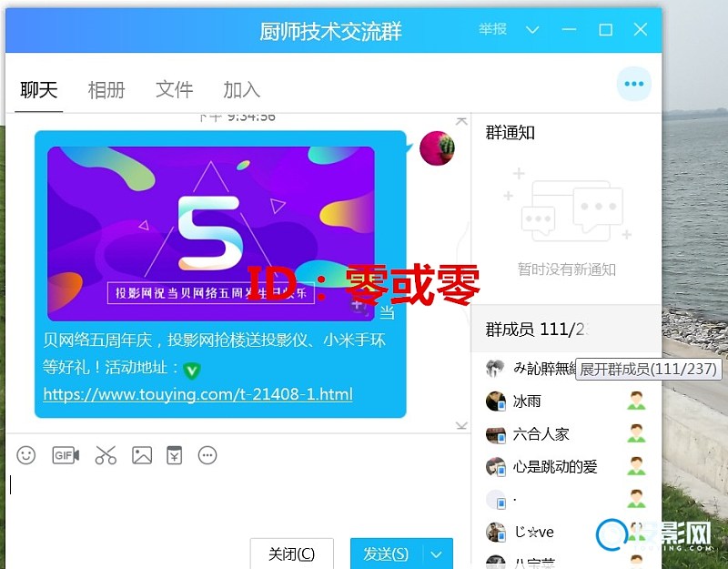Expand the send options dropdown arrow

tap(437, 554)
